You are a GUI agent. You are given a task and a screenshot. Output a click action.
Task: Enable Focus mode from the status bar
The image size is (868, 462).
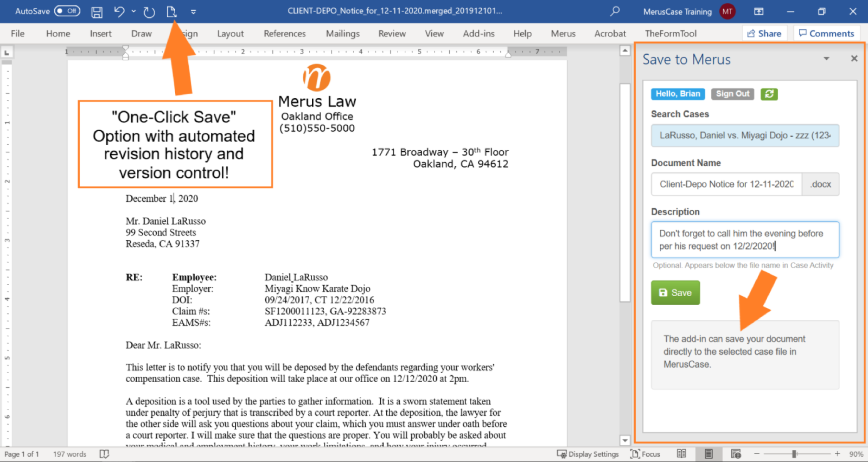(x=645, y=454)
